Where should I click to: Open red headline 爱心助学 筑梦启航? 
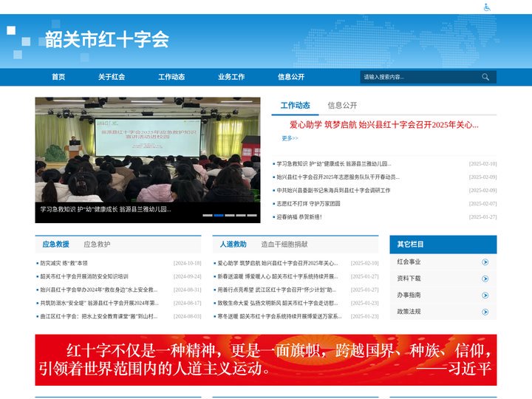coord(384,125)
